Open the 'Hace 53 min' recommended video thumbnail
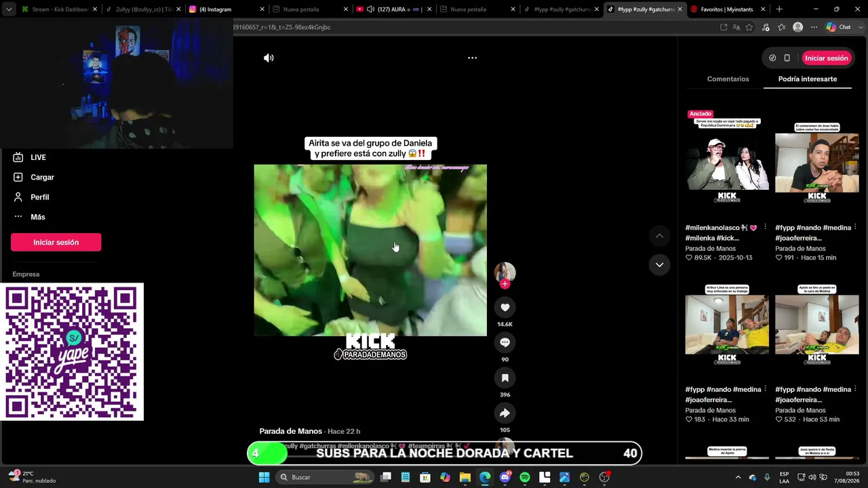 click(817, 325)
